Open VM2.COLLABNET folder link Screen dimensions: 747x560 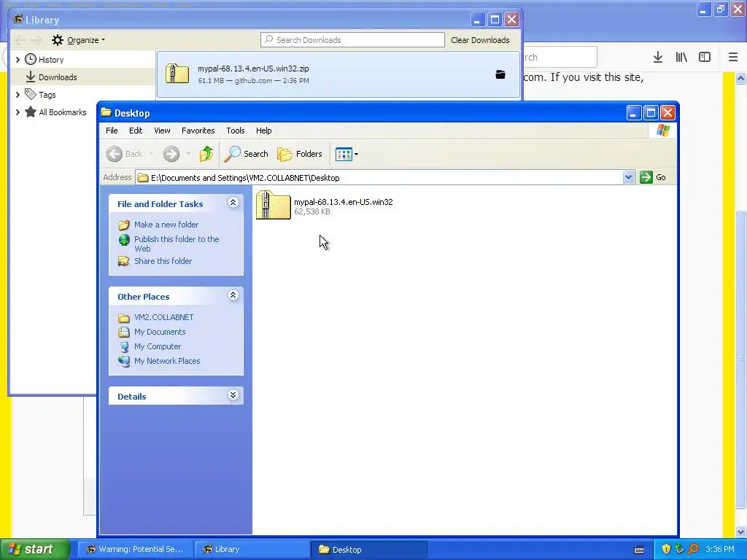point(164,317)
